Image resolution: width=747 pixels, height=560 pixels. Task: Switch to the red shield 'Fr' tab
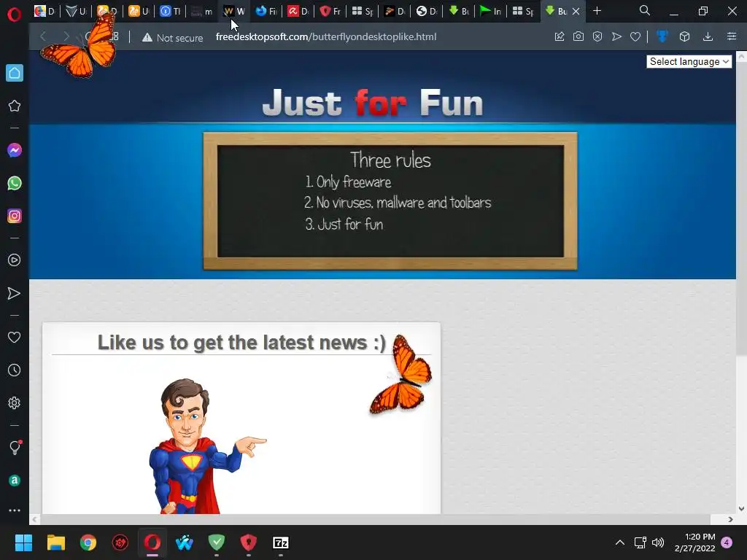tap(330, 11)
